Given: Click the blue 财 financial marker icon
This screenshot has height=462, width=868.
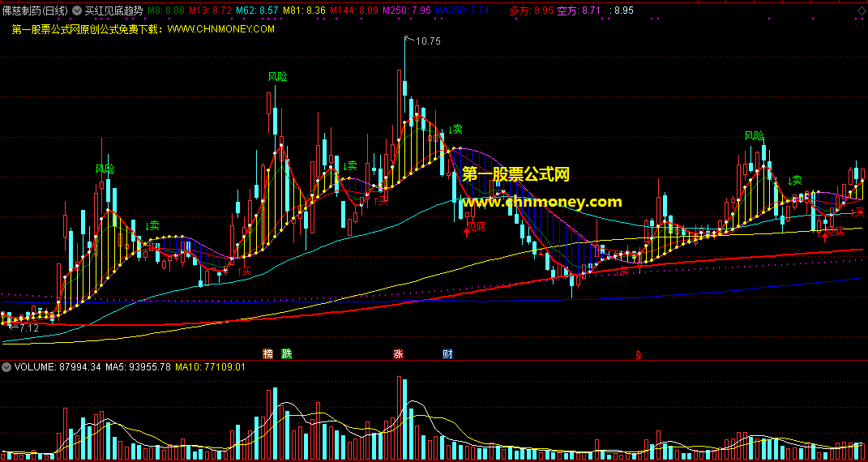Looking at the screenshot, I should click(448, 353).
